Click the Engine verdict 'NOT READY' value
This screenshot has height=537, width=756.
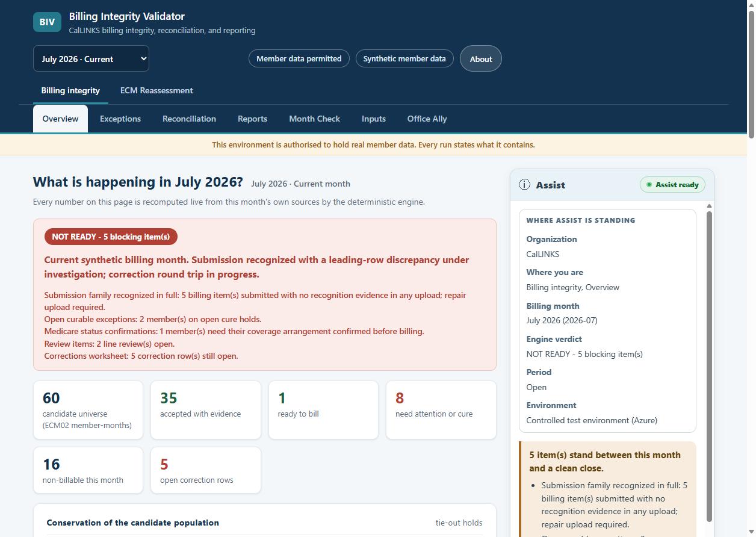point(584,354)
